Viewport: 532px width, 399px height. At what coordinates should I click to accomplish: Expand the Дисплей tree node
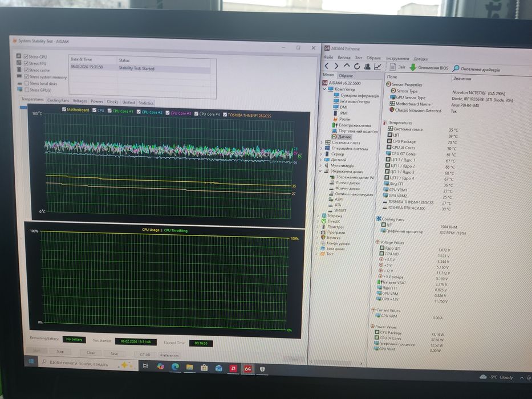click(321, 160)
